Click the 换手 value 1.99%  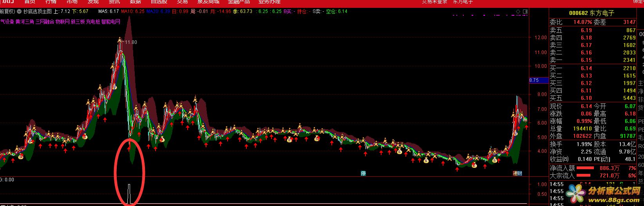pyautogui.click(x=584, y=144)
